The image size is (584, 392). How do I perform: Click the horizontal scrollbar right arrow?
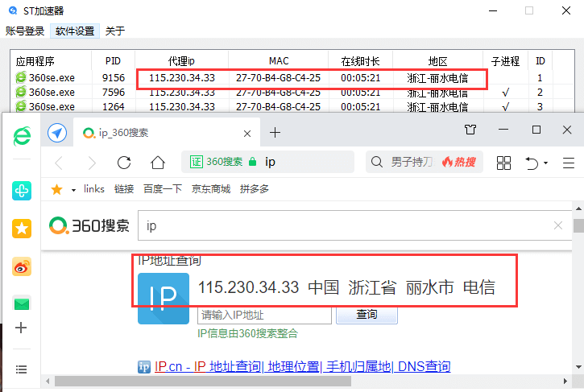pos(565,382)
